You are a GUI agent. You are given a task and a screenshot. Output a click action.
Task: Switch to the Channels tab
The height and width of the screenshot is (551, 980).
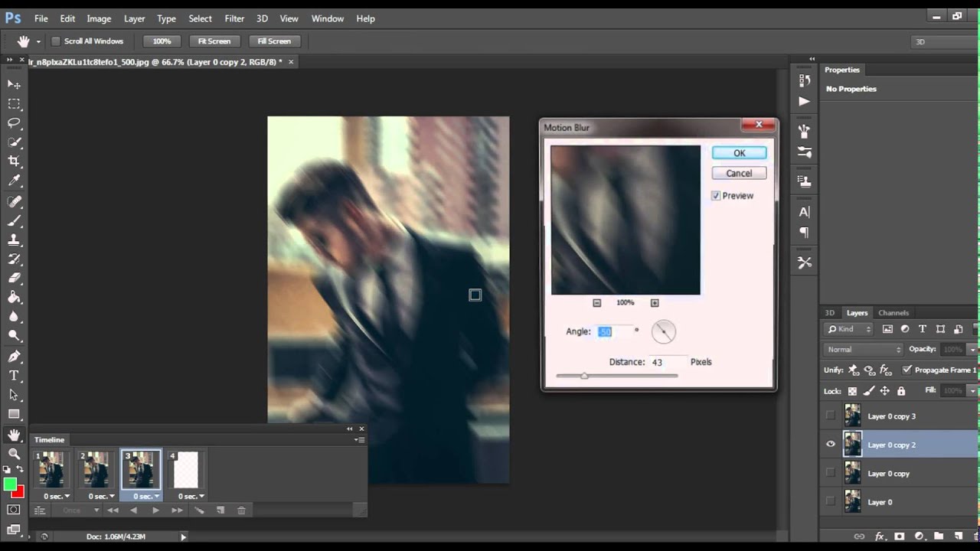point(893,313)
